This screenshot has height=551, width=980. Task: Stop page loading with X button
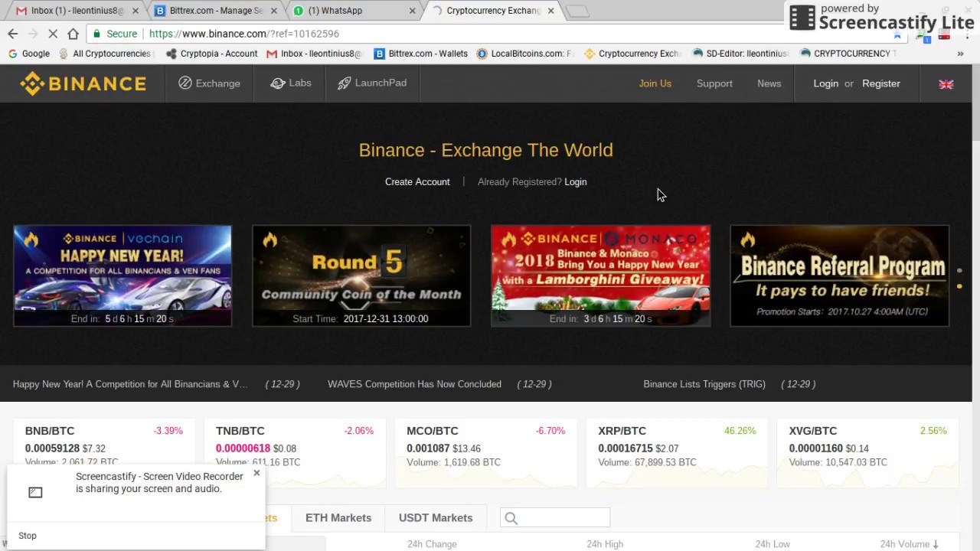click(32, 34)
